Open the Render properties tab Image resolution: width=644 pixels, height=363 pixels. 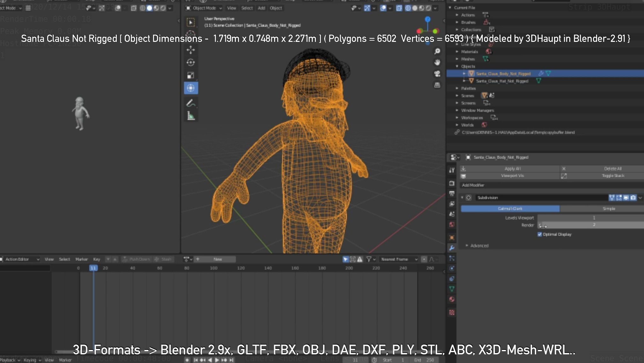tap(452, 183)
